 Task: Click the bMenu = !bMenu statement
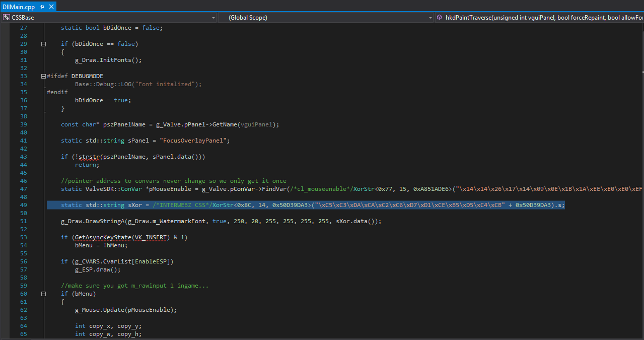tap(101, 245)
